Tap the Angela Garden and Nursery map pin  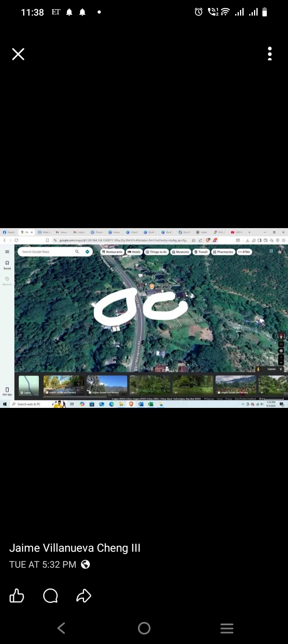[152, 286]
